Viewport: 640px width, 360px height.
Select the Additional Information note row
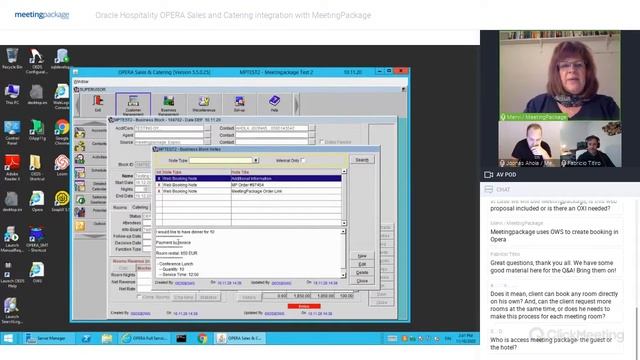tap(248, 178)
